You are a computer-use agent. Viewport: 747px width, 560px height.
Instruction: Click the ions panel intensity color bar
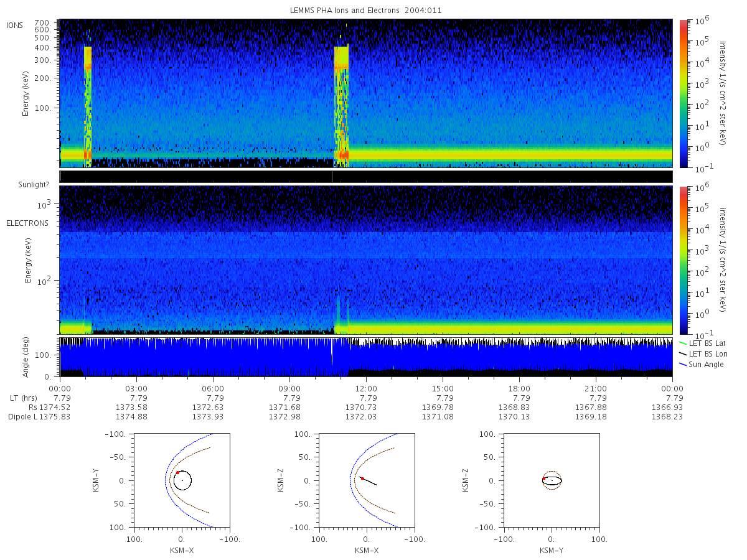pyautogui.click(x=683, y=93)
